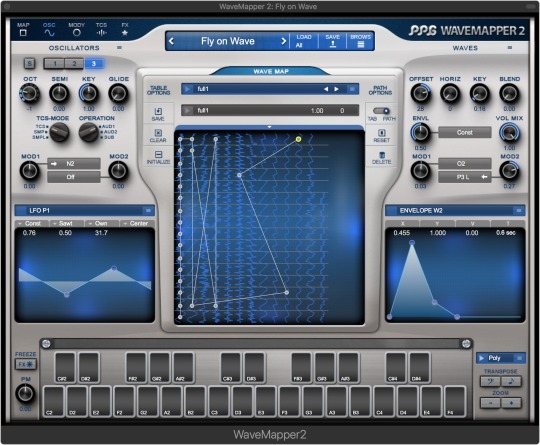Open LFO Own dropdown
Viewport: 540px width, 445px height.
click(x=102, y=224)
